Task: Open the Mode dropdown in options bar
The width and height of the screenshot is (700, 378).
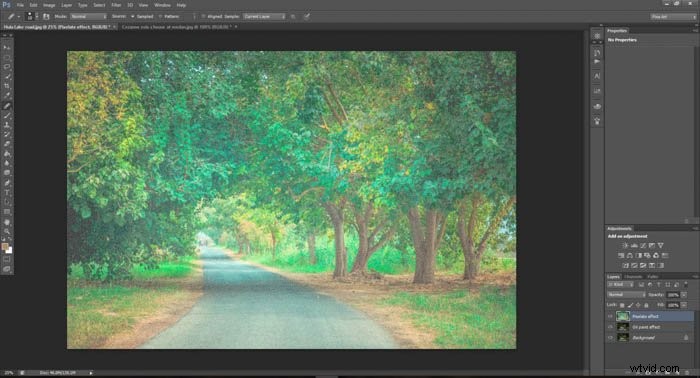Action: tap(88, 17)
